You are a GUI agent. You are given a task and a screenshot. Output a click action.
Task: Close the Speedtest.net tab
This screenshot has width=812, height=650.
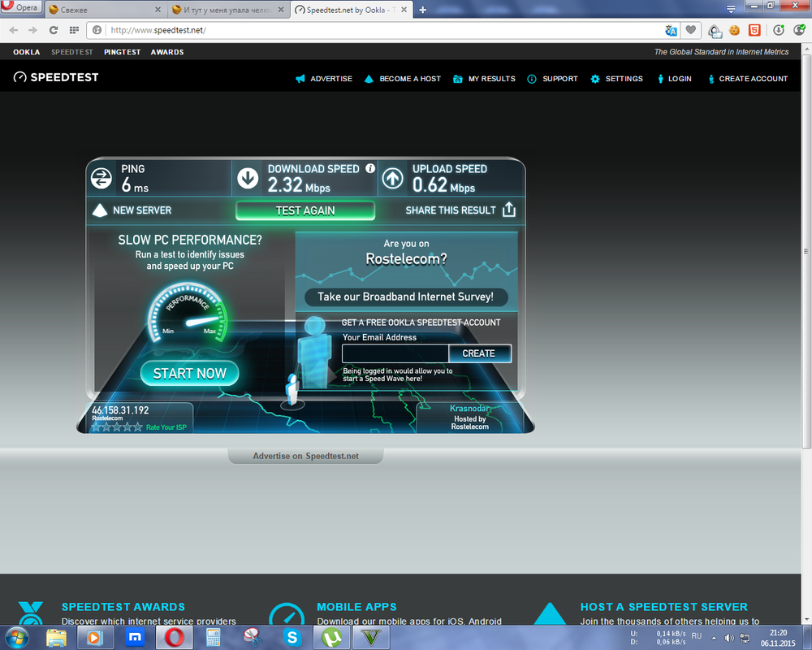coord(404,10)
